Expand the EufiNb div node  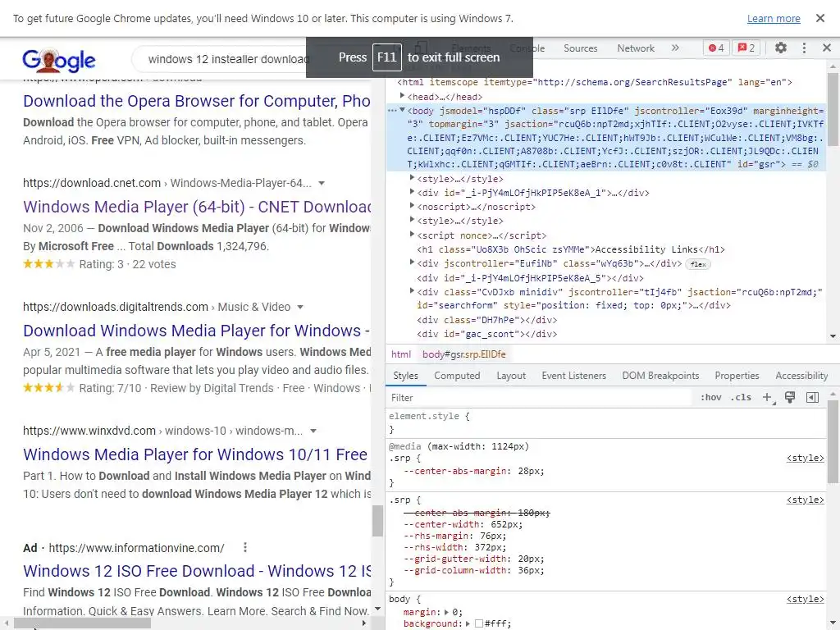412,262
